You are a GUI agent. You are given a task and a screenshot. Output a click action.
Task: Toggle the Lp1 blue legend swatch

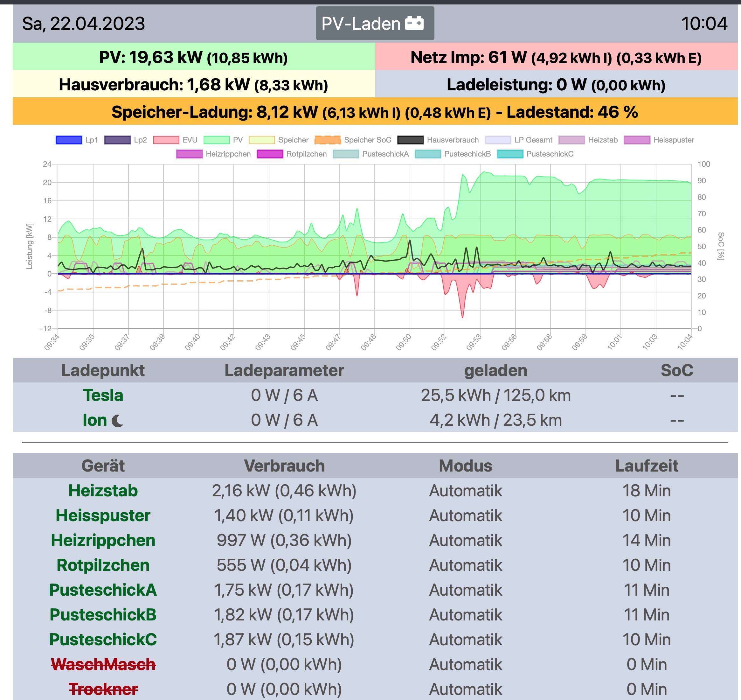(69, 140)
